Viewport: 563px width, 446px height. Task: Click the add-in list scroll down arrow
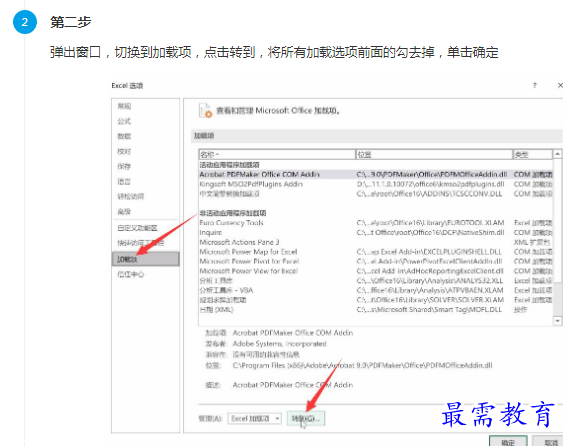coord(557,321)
